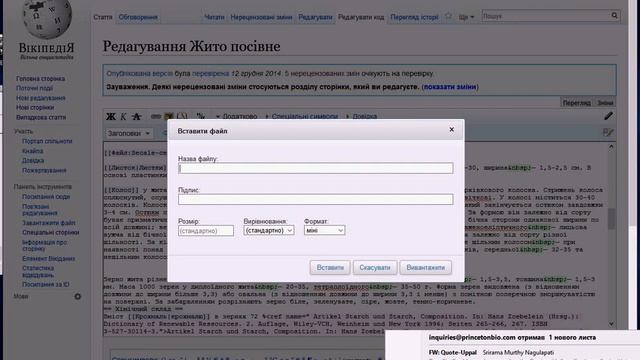
Task: Click the показати зміни link
Action: tap(450, 87)
